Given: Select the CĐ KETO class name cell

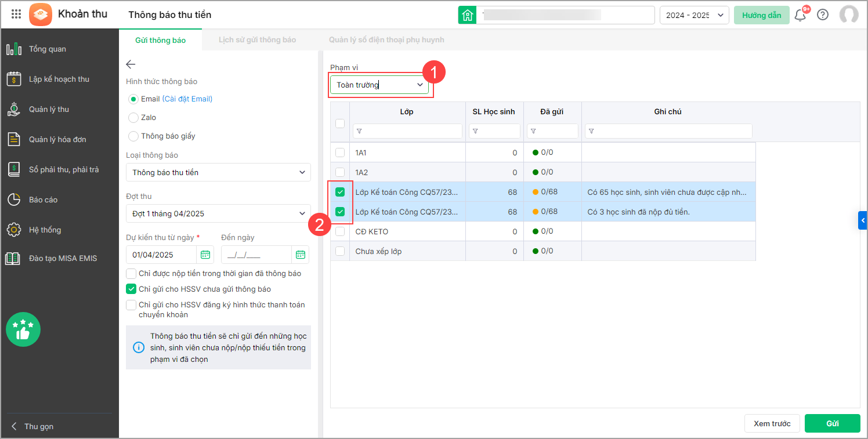Looking at the screenshot, I should (x=407, y=231).
